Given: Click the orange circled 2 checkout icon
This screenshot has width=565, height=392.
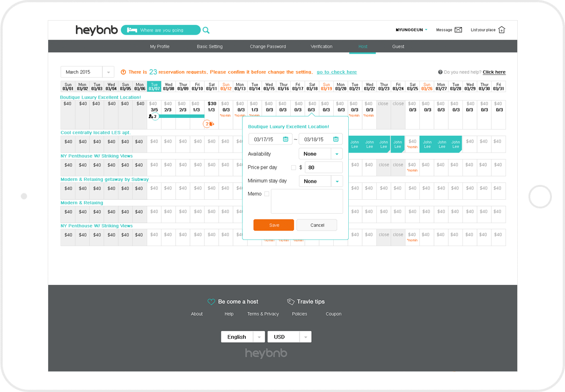Looking at the screenshot, I should (x=209, y=124).
